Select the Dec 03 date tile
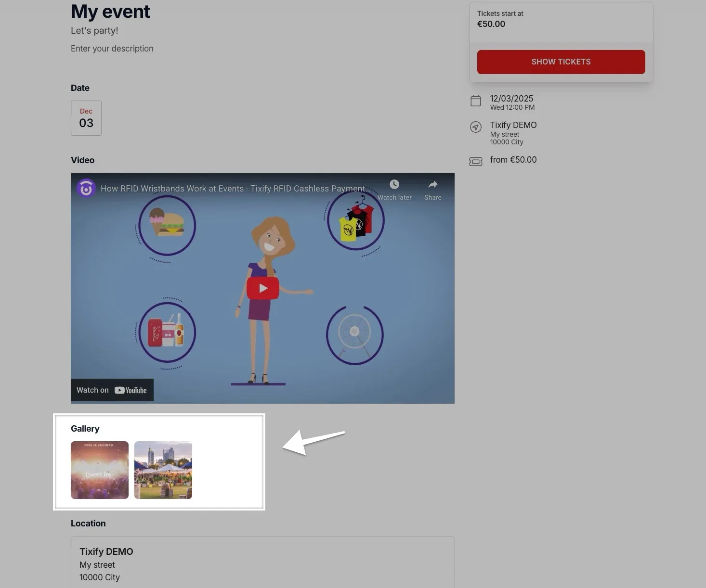The height and width of the screenshot is (588, 706). [86, 118]
